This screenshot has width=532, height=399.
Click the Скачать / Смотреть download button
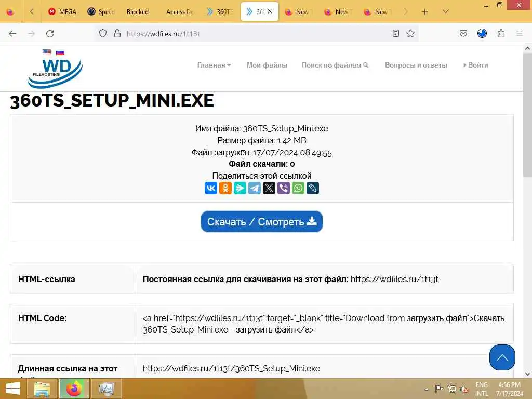pyautogui.click(x=262, y=221)
